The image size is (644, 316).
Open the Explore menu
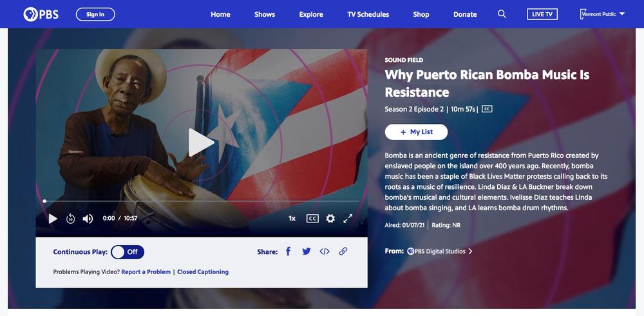311,14
